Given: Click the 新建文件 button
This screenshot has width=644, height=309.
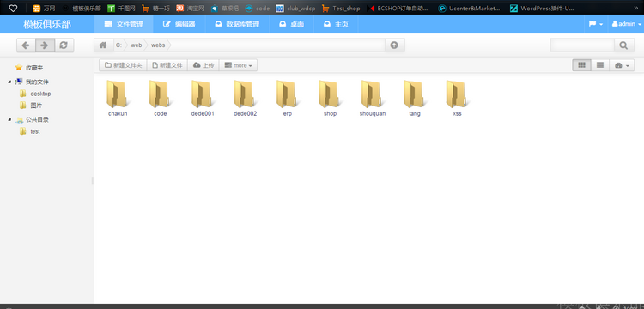Looking at the screenshot, I should pos(167,65).
